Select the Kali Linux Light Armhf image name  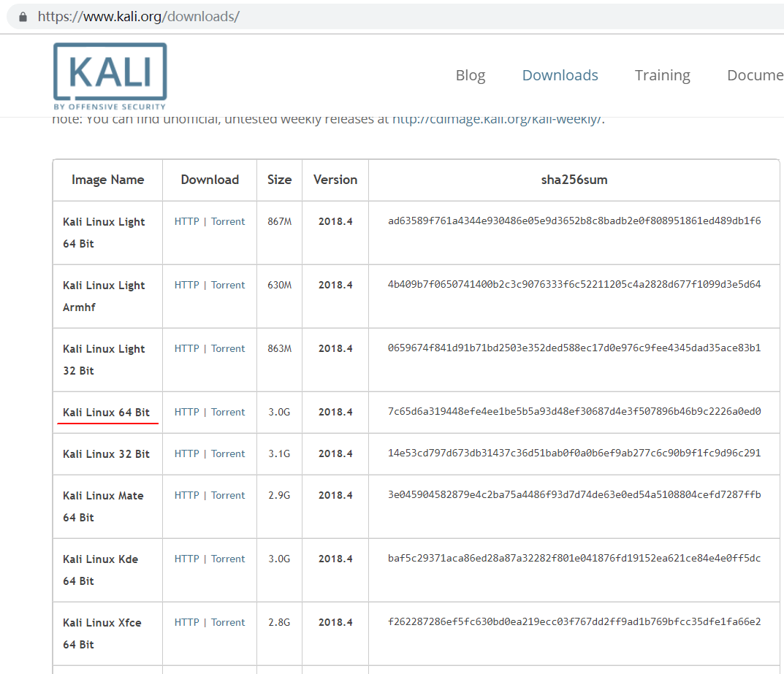coord(104,296)
